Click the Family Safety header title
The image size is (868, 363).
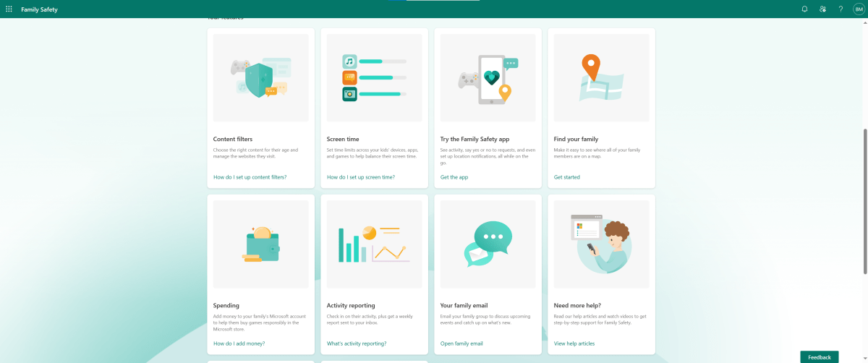[x=40, y=9]
